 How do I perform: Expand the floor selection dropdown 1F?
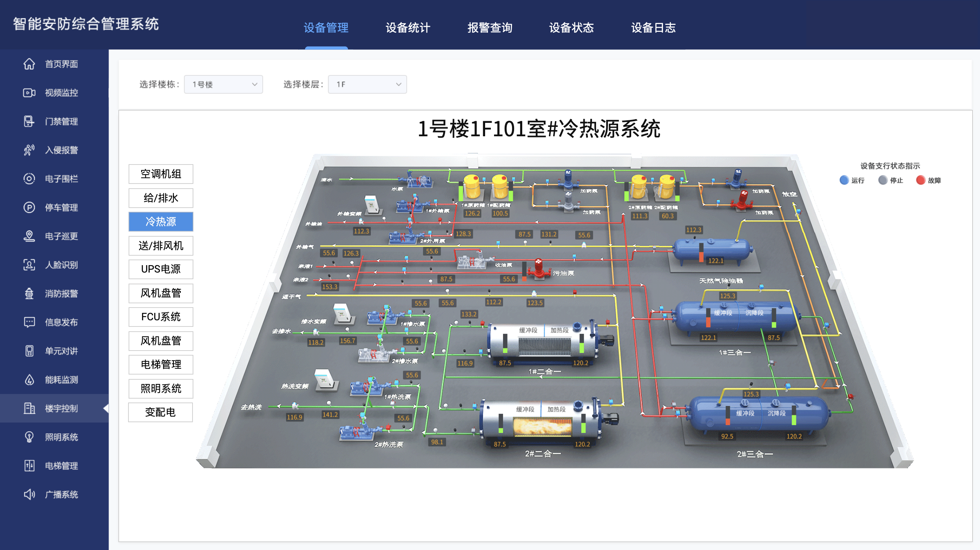point(367,84)
